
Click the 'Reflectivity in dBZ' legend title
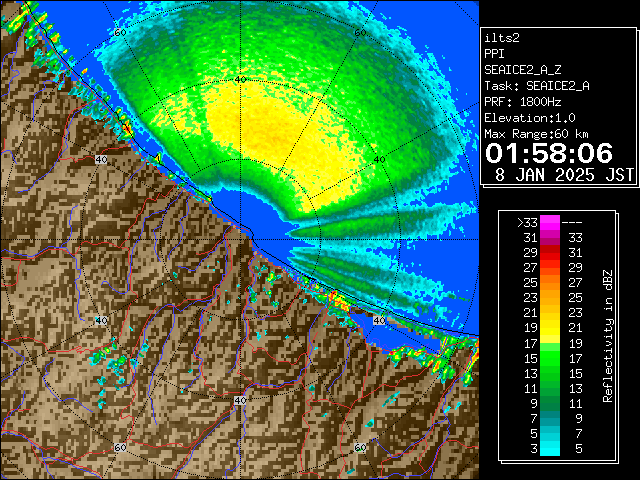click(x=608, y=336)
